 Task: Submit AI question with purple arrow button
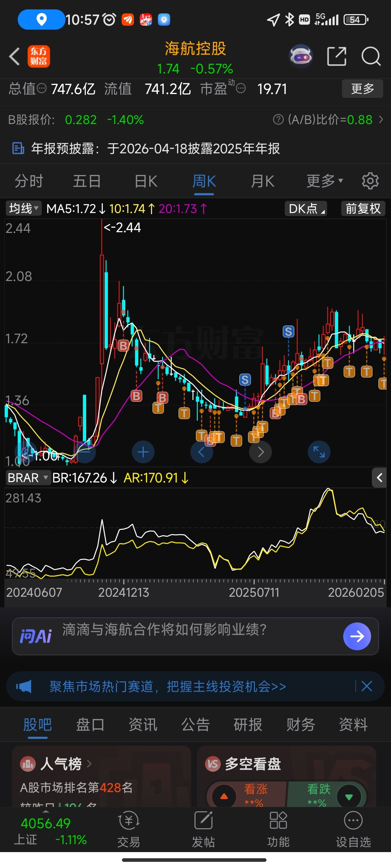pyautogui.click(x=357, y=636)
